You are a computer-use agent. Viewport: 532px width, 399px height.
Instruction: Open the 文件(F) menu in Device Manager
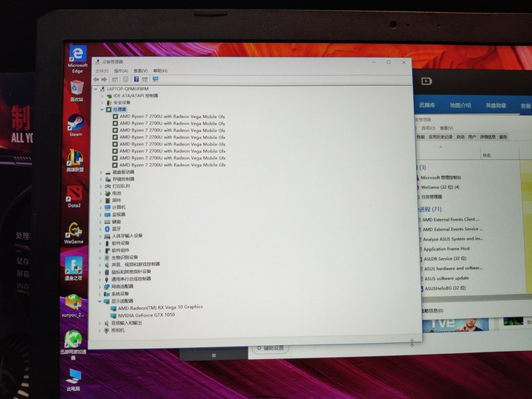pyautogui.click(x=102, y=71)
